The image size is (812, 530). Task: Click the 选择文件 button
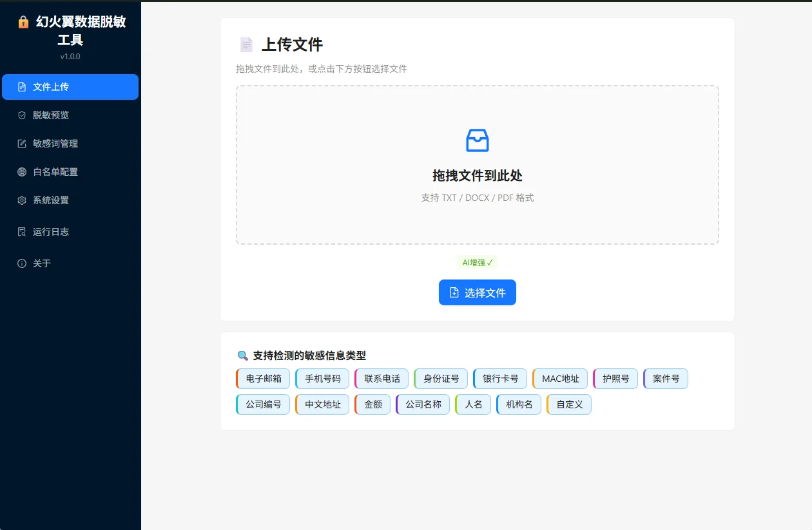(x=478, y=292)
